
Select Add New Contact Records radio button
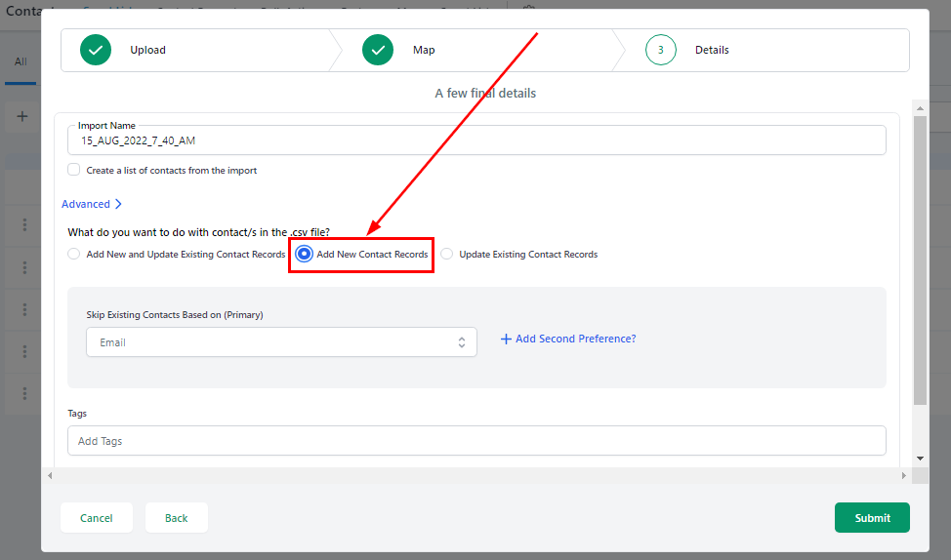click(x=304, y=254)
